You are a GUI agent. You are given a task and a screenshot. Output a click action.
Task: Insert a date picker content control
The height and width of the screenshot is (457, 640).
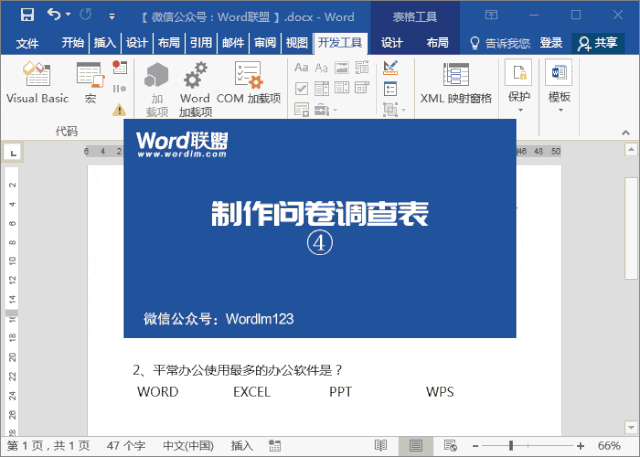coord(362,87)
